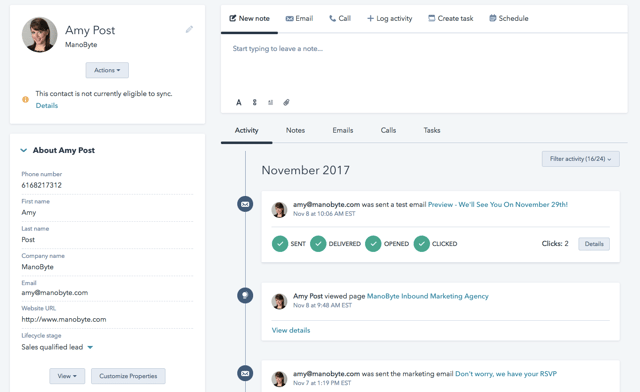This screenshot has width=640, height=392.
Task: Switch to the Notes timeline tab
Action: pyautogui.click(x=295, y=130)
